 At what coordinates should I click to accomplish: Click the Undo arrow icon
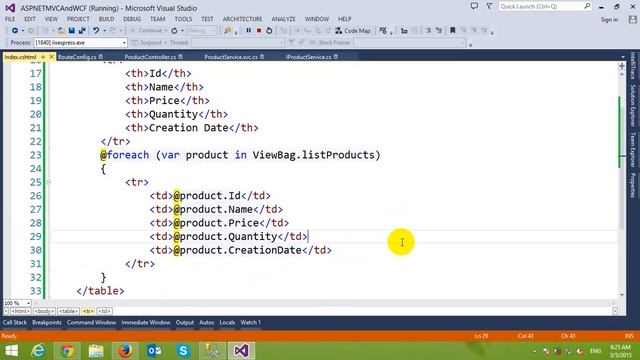click(96, 31)
